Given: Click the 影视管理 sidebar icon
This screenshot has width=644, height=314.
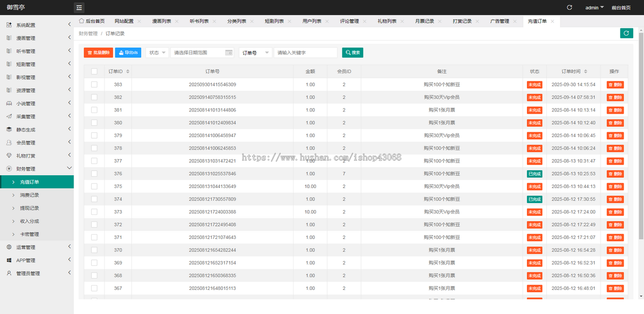Looking at the screenshot, I should (9, 77).
